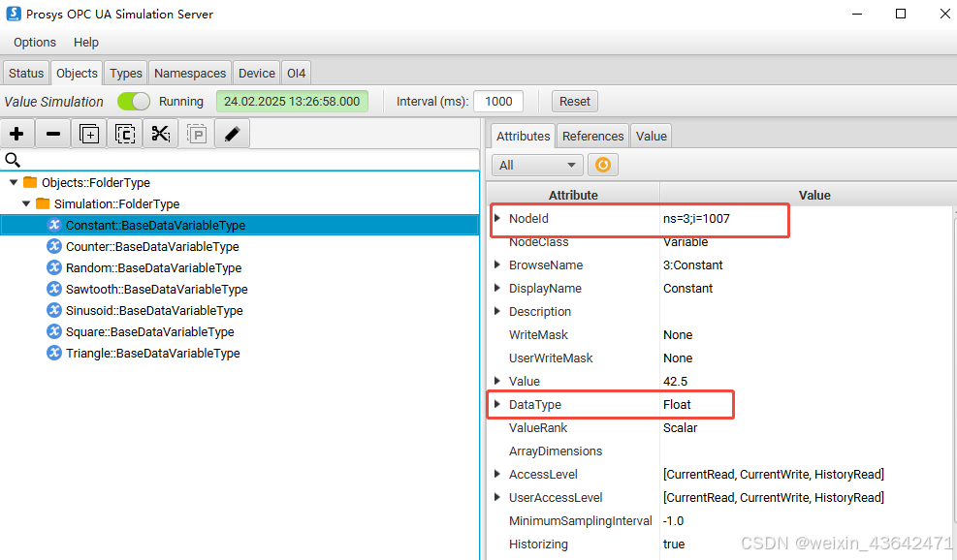Screen dimensions: 957x560
Task: Expand the DisplayName attribute row
Action: point(497,288)
